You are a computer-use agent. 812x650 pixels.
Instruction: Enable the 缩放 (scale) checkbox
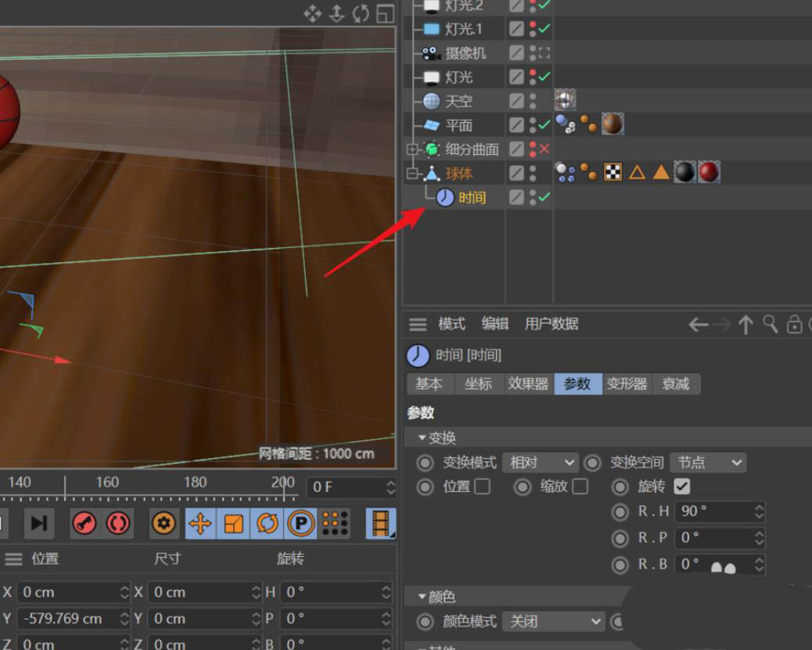click(x=580, y=487)
